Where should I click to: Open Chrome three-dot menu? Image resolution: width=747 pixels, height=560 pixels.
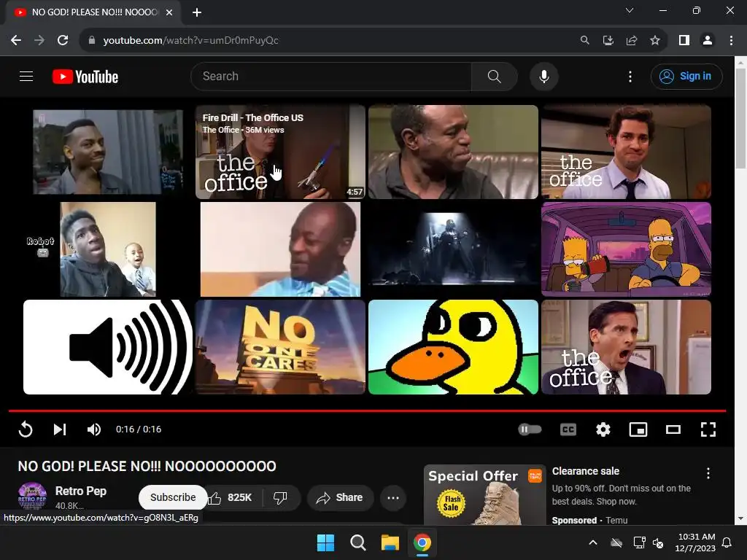[731, 41]
